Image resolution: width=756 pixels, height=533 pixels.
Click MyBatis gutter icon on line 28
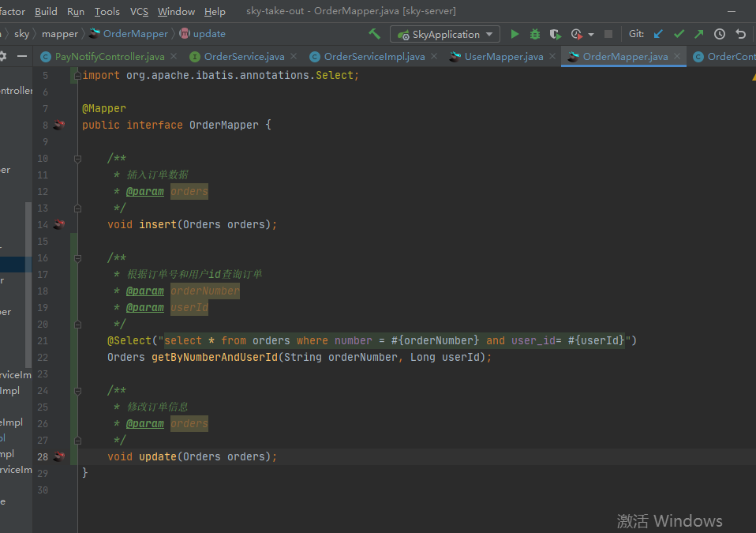pos(59,456)
